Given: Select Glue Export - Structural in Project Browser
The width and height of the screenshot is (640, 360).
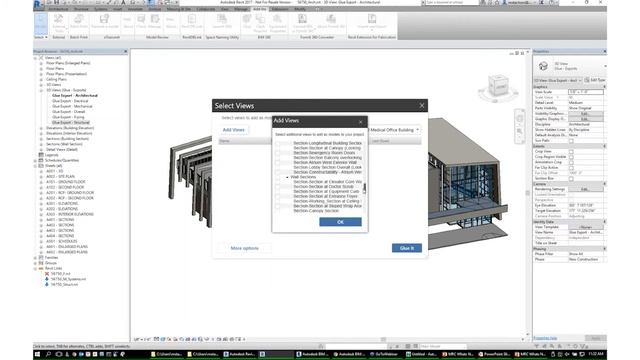Looking at the screenshot, I should [x=71, y=122].
